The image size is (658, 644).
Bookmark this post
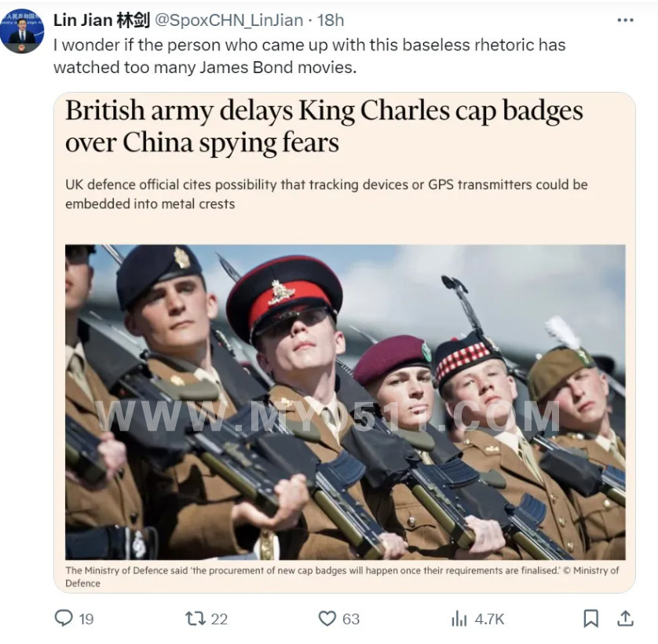pyautogui.click(x=590, y=618)
